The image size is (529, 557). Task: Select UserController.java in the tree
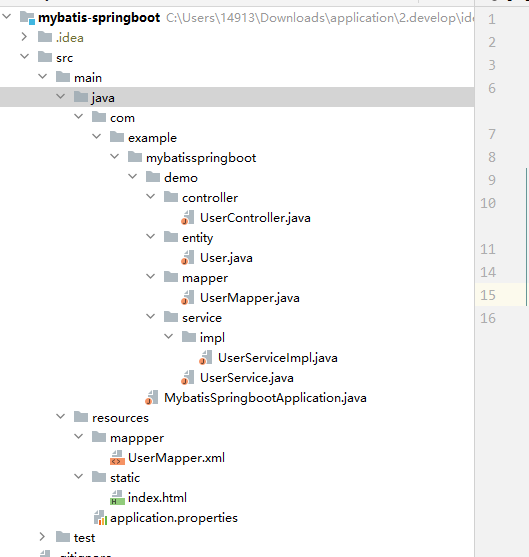click(255, 218)
